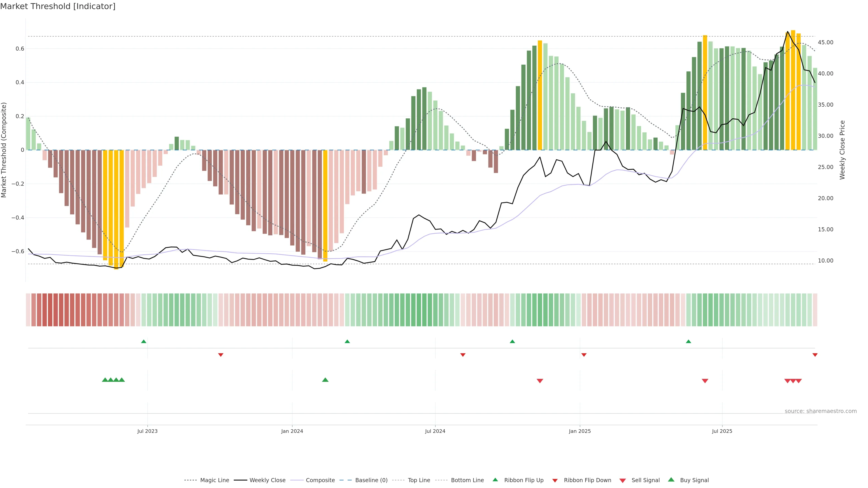Click the ribbon flip up marker before Jul 2023
This screenshot has width=868, height=488.
144,342
